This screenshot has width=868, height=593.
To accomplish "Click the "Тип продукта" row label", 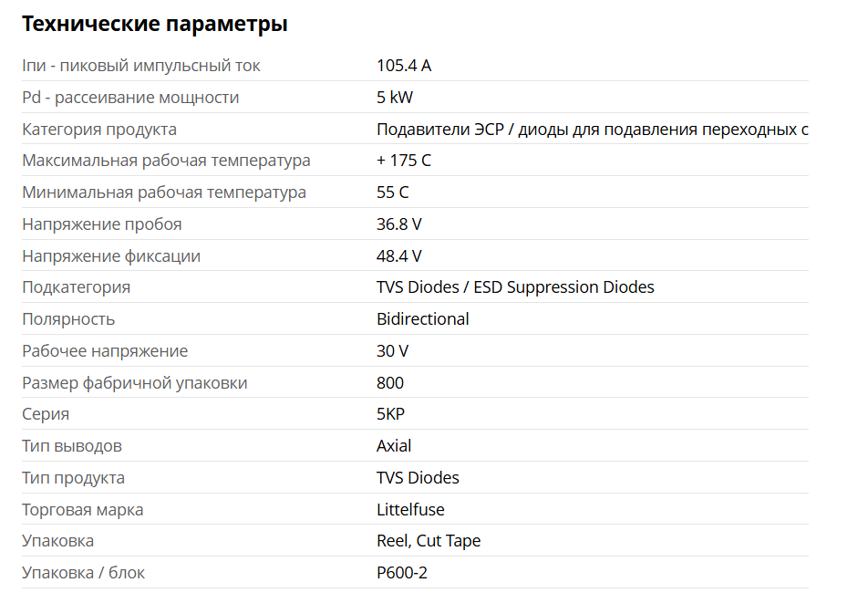I will 74,478.
